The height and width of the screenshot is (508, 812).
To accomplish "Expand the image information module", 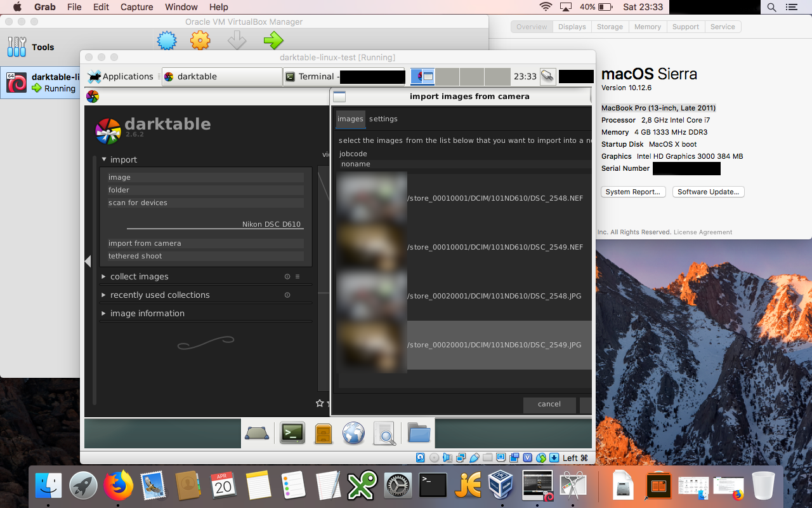I will [104, 314].
